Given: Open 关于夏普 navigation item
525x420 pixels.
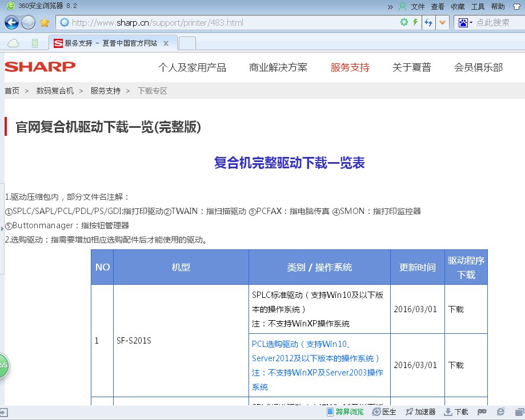Looking at the screenshot, I should 411,67.
